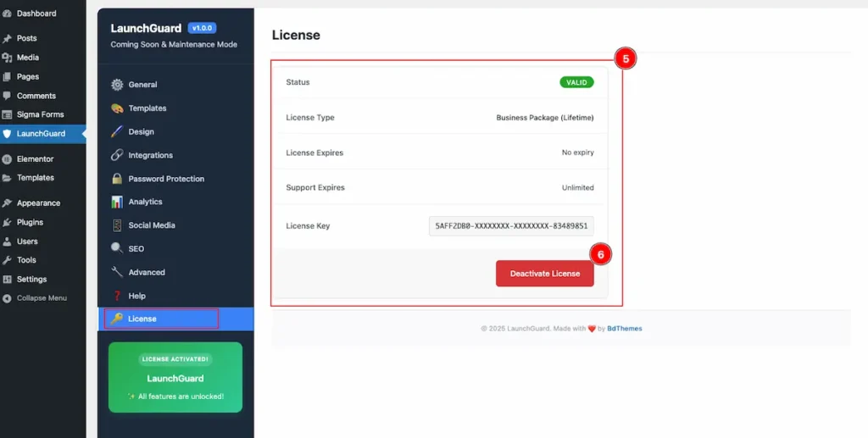Click the General gear icon
Image resolution: width=868 pixels, height=438 pixels.
[117, 85]
